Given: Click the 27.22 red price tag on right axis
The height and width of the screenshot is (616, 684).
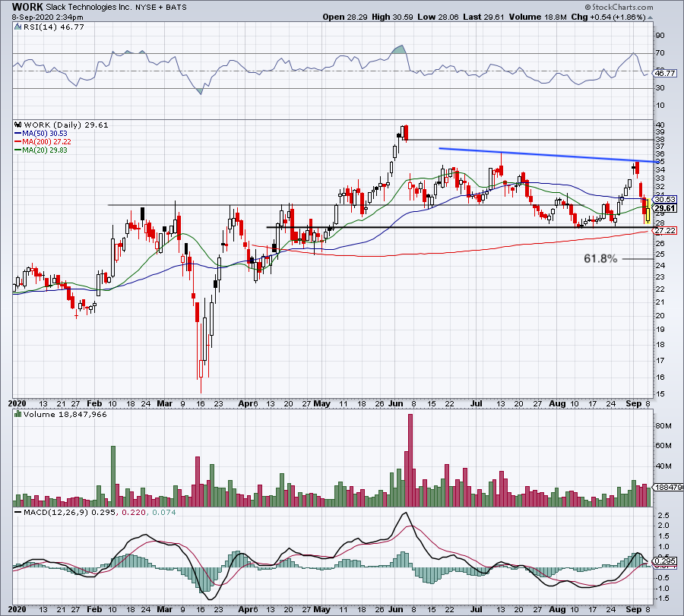Looking at the screenshot, I should (x=665, y=231).
